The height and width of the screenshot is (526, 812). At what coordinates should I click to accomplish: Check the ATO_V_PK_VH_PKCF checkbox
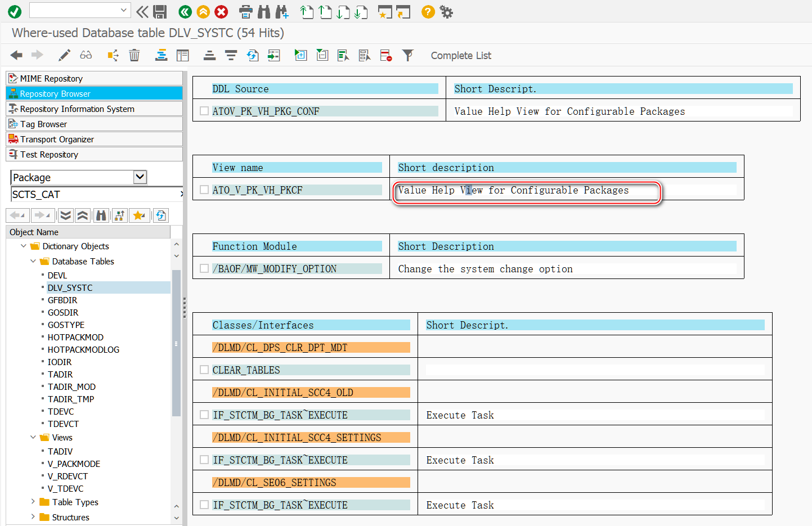tap(204, 190)
